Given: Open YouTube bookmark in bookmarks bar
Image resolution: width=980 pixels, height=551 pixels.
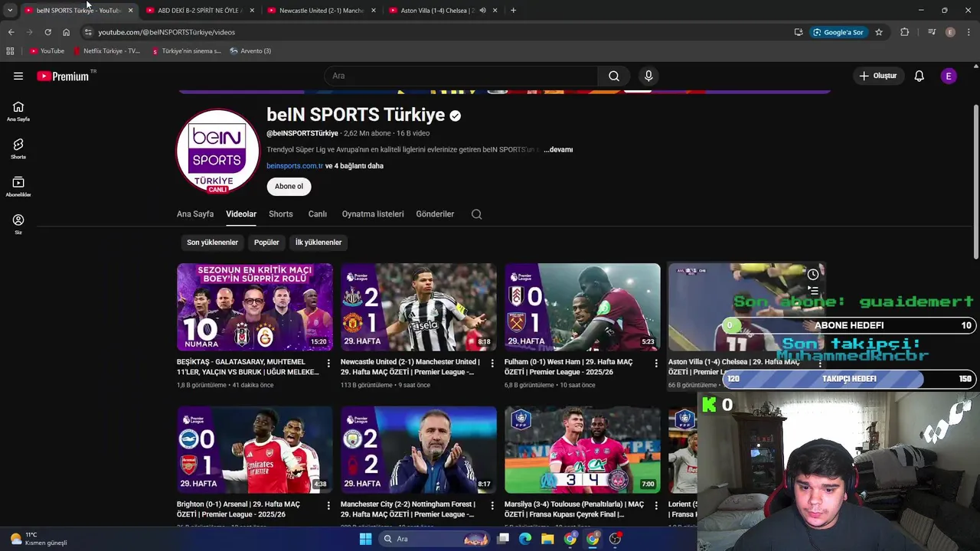Looking at the screenshot, I should tap(47, 51).
